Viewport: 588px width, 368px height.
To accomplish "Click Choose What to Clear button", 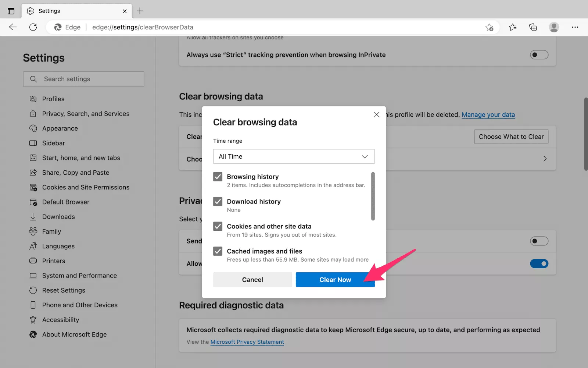I will (x=511, y=137).
